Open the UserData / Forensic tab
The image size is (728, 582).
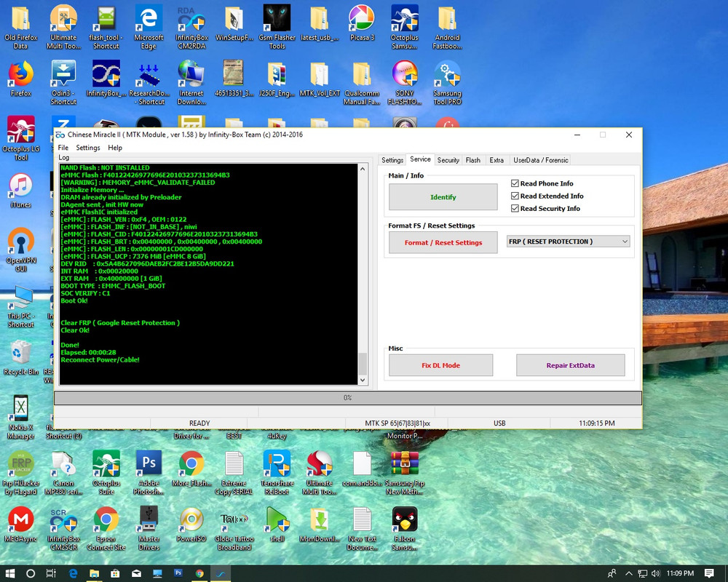pos(540,160)
